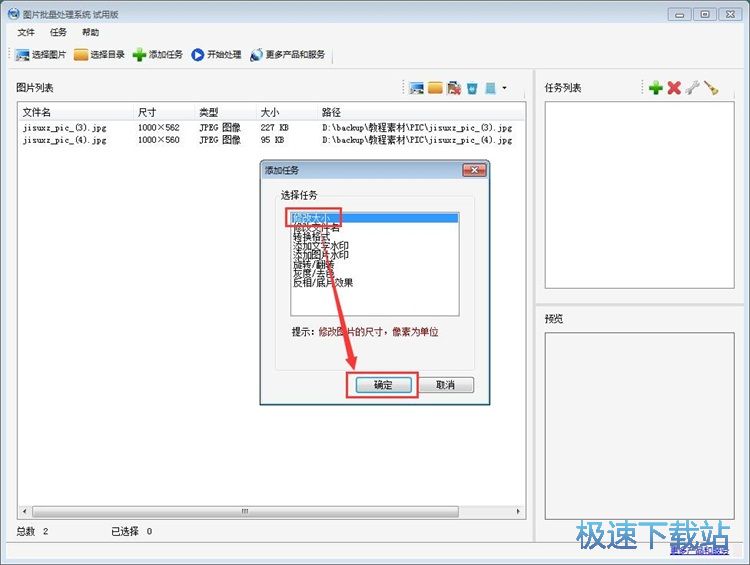Screen dimensions: 750x565
Task: Open 更多产品和服务 from the toolbar
Action: point(287,55)
